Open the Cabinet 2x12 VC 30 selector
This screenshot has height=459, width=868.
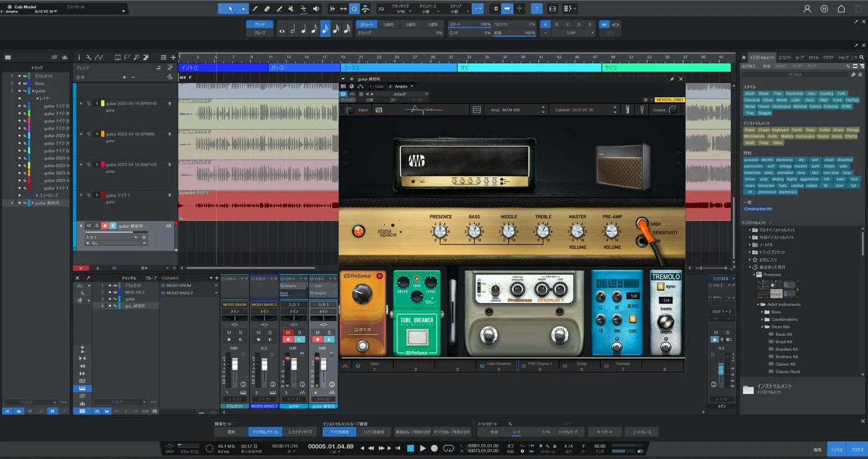point(583,110)
